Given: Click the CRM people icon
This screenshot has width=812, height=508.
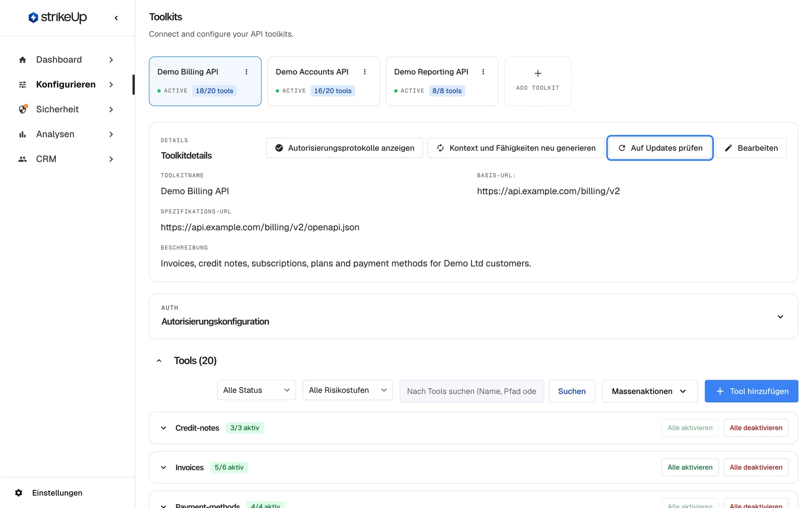Looking at the screenshot, I should click(x=23, y=159).
